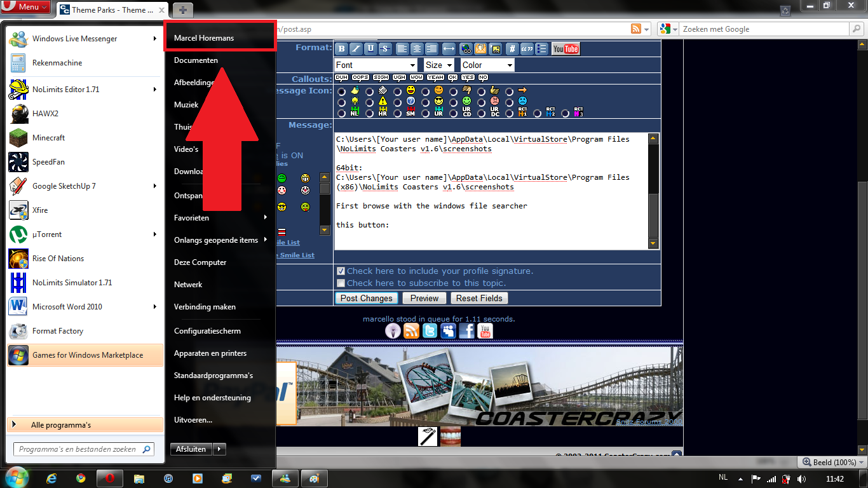Select the HR message icon radio button

[370, 113]
